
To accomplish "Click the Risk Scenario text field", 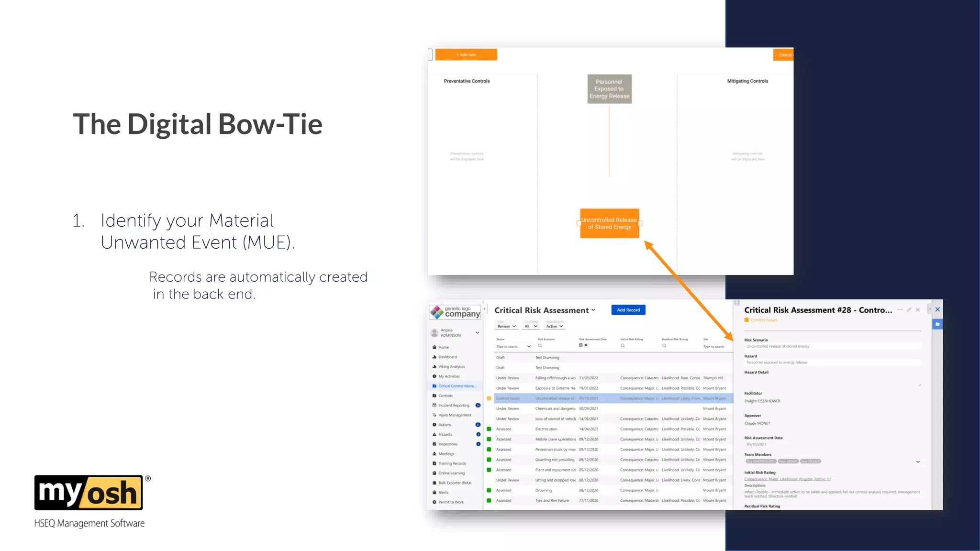I will (833, 346).
